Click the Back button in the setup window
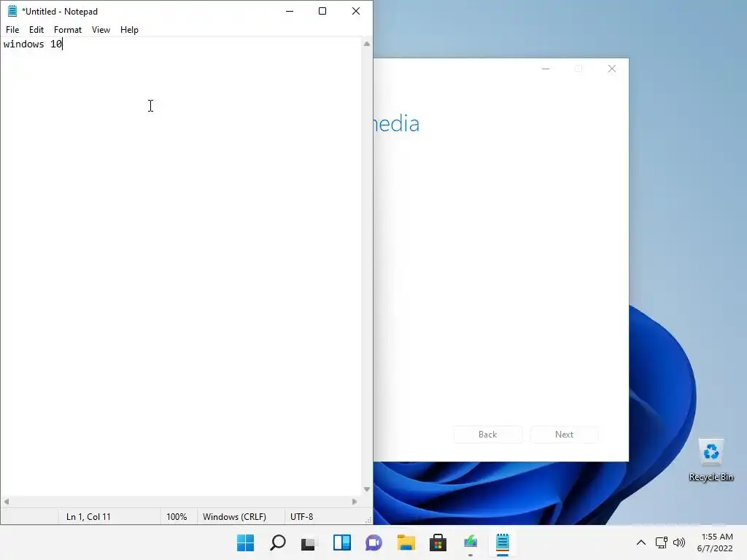747x560 pixels. click(x=488, y=435)
